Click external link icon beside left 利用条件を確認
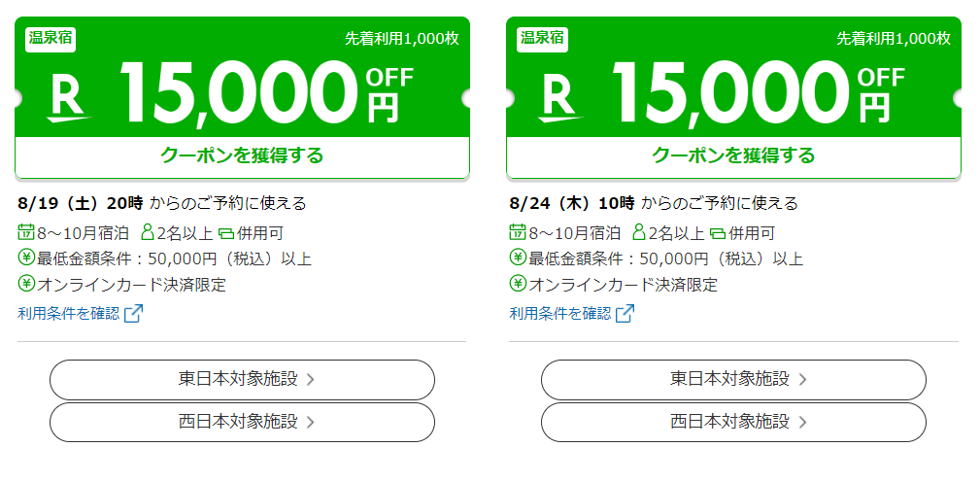 point(133,313)
